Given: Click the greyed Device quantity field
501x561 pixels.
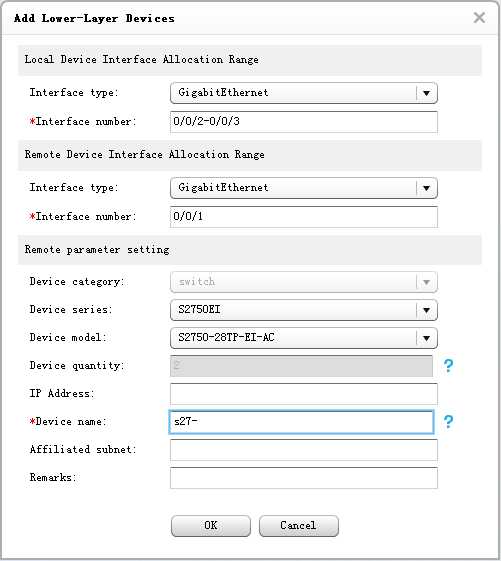Looking at the screenshot, I should pos(301,366).
